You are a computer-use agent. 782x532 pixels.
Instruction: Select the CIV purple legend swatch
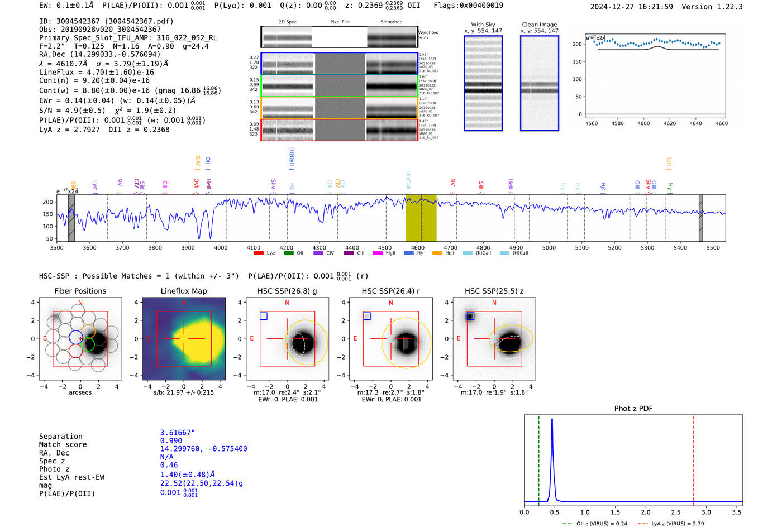[318, 253]
